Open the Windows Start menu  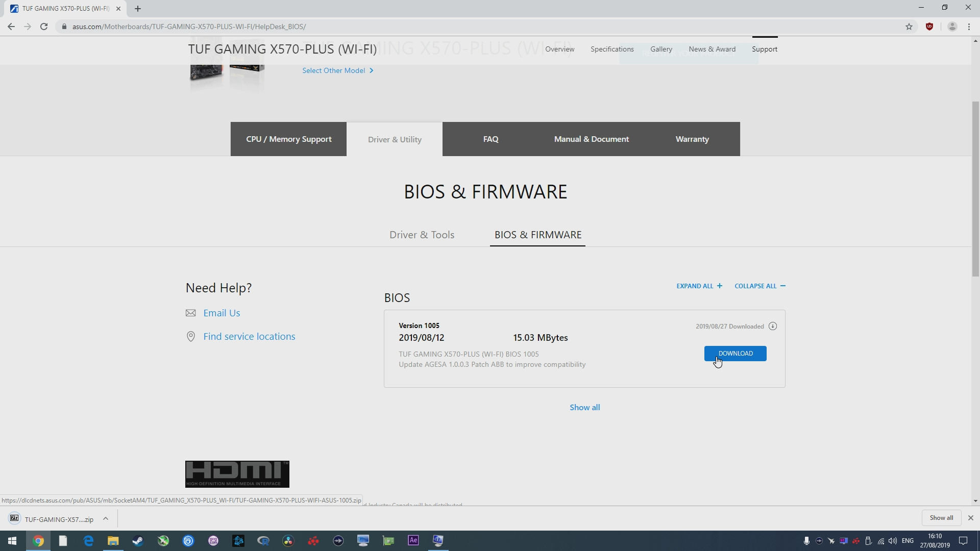12,541
